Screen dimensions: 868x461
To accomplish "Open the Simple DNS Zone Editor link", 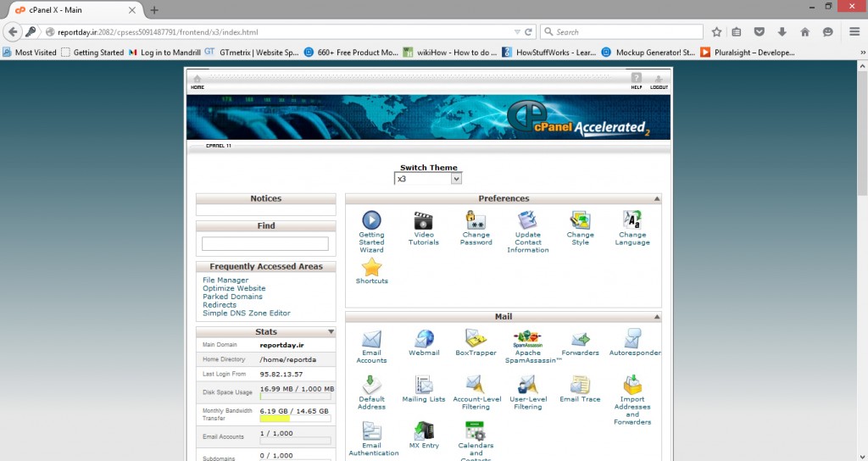I will tap(246, 313).
